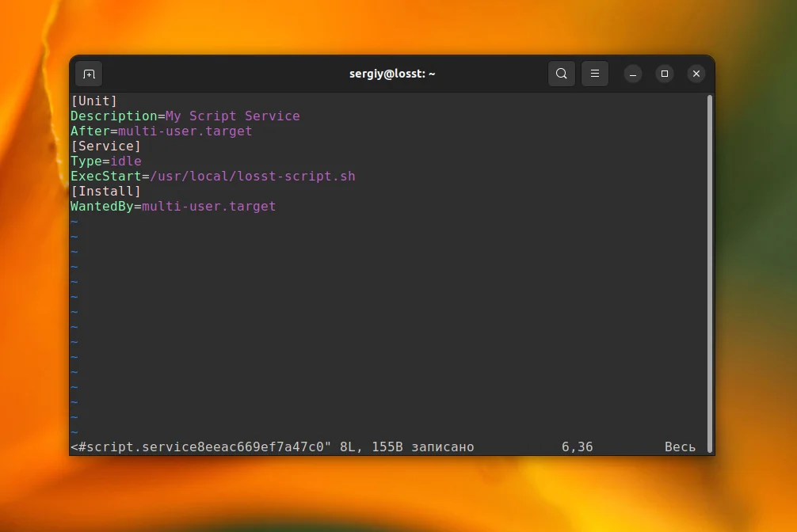Maximize the terminal window
This screenshot has height=532, width=797.
click(665, 74)
